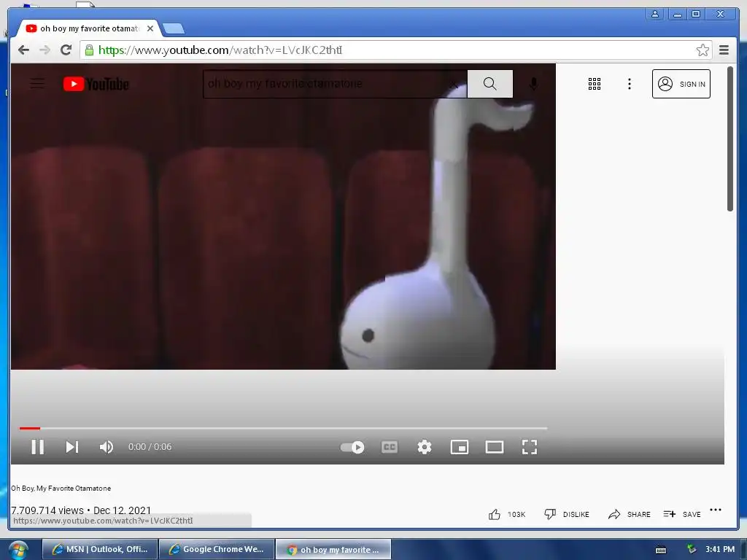Open more actions ellipsis under the video
This screenshot has height=560, width=747.
[x=716, y=510]
